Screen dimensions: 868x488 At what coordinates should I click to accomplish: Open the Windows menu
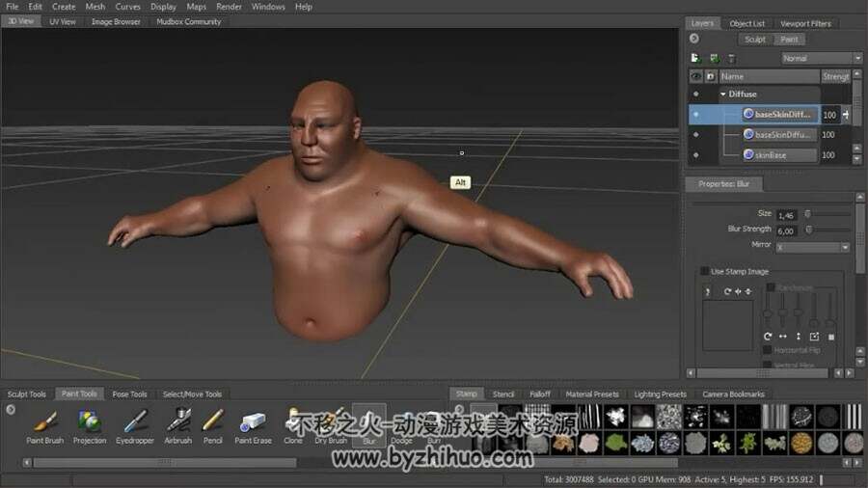[268, 7]
